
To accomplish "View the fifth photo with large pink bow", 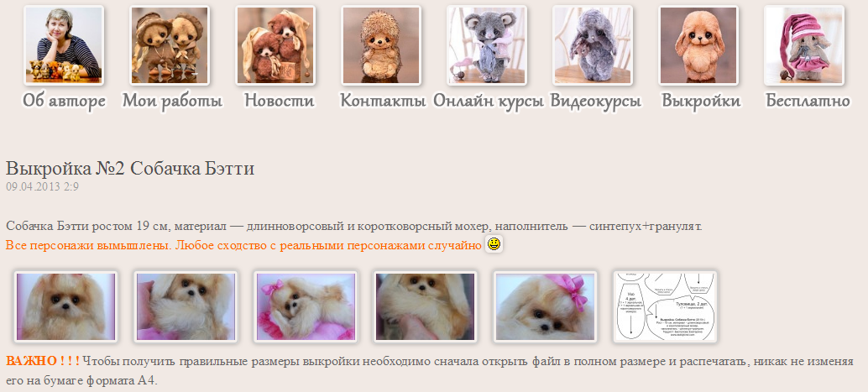I will 546,306.
